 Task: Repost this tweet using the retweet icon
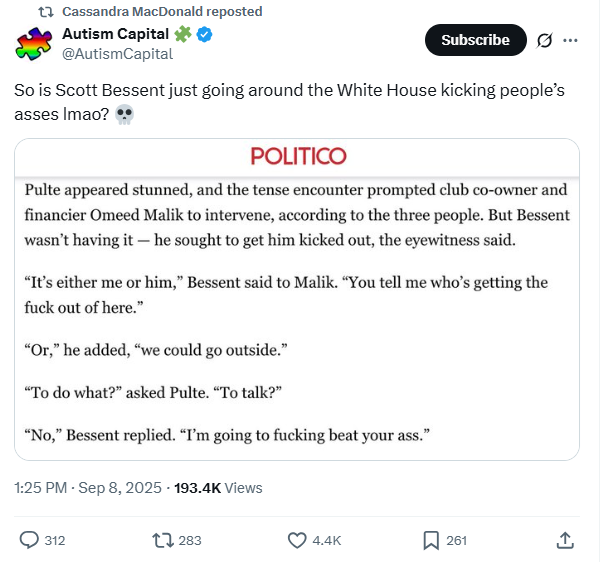click(160, 540)
